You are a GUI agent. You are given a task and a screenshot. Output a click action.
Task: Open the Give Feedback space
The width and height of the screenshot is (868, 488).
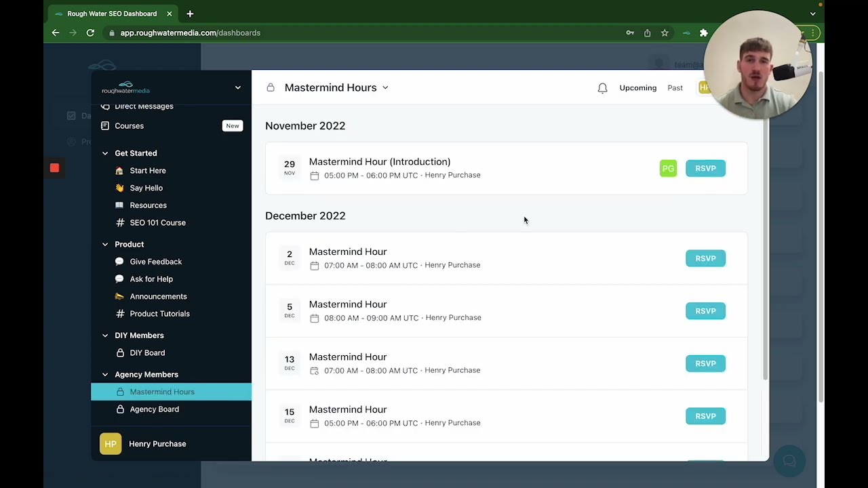(155, 262)
